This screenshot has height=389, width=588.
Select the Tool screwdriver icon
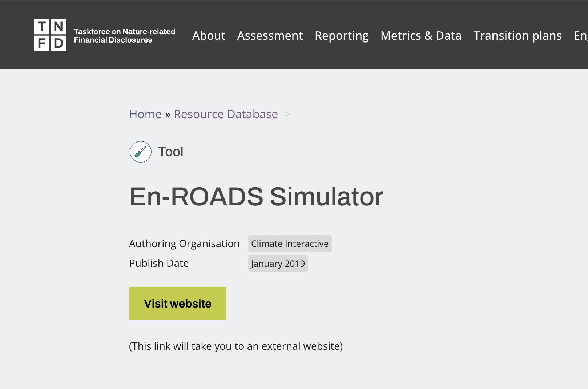coord(140,152)
